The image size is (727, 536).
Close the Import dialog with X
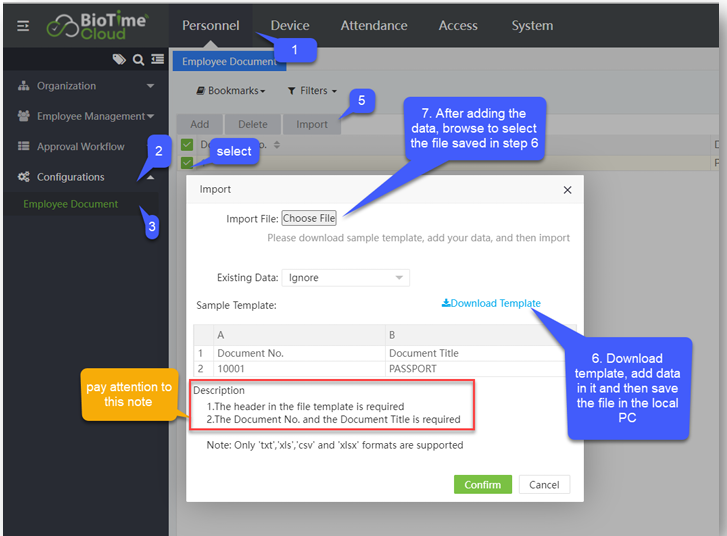click(x=567, y=189)
